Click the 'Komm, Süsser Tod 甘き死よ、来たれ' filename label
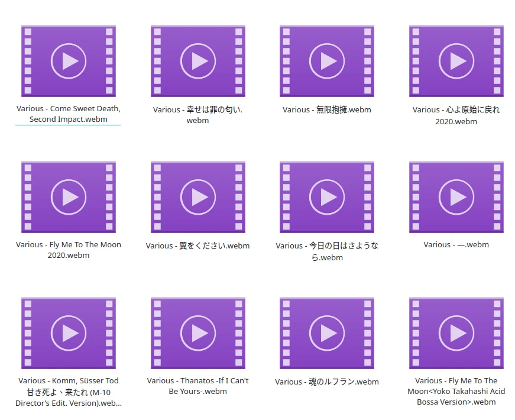The height and width of the screenshot is (420, 515). tap(69, 392)
